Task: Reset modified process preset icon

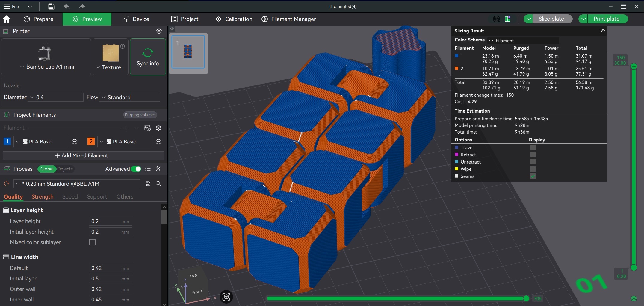Action: tap(7, 184)
